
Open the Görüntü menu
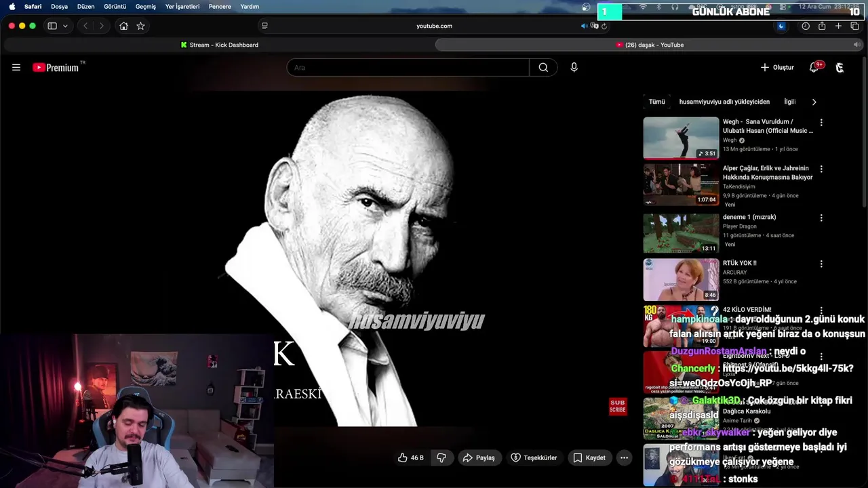115,6
